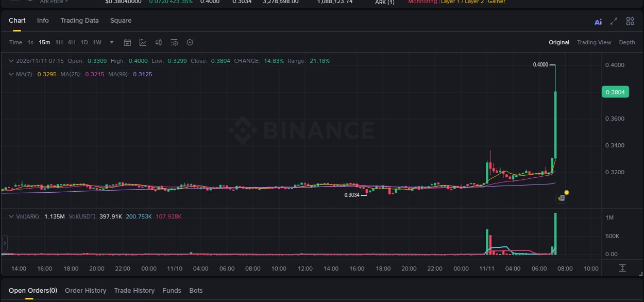Open the Order History tab
The image size is (644, 302).
pos(86,290)
